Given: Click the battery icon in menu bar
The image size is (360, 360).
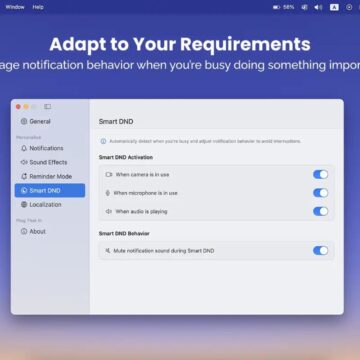Looking at the screenshot, I should (276, 7).
